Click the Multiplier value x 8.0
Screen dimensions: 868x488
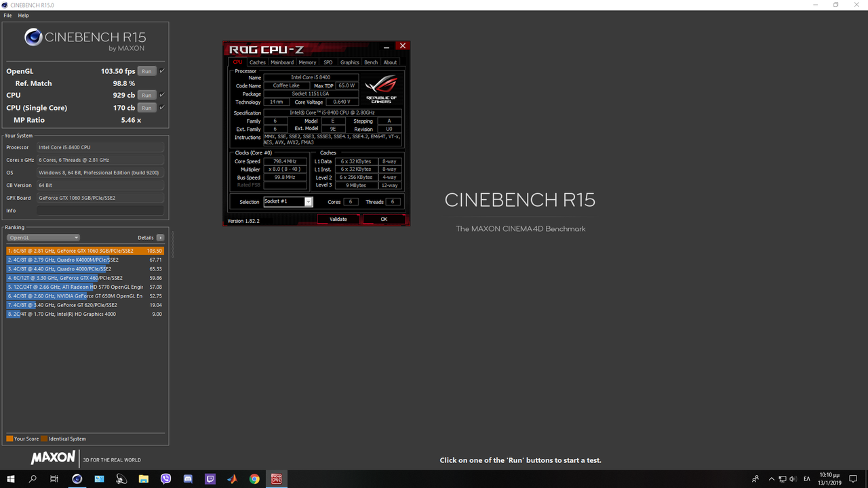285,169
